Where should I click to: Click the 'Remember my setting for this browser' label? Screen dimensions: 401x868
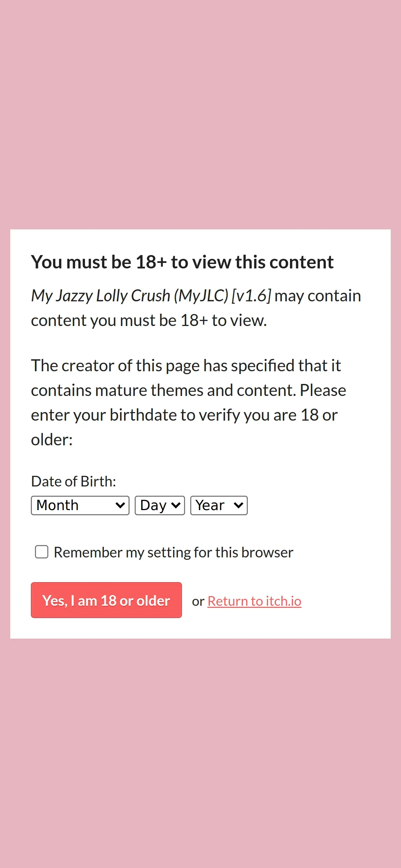(x=173, y=553)
